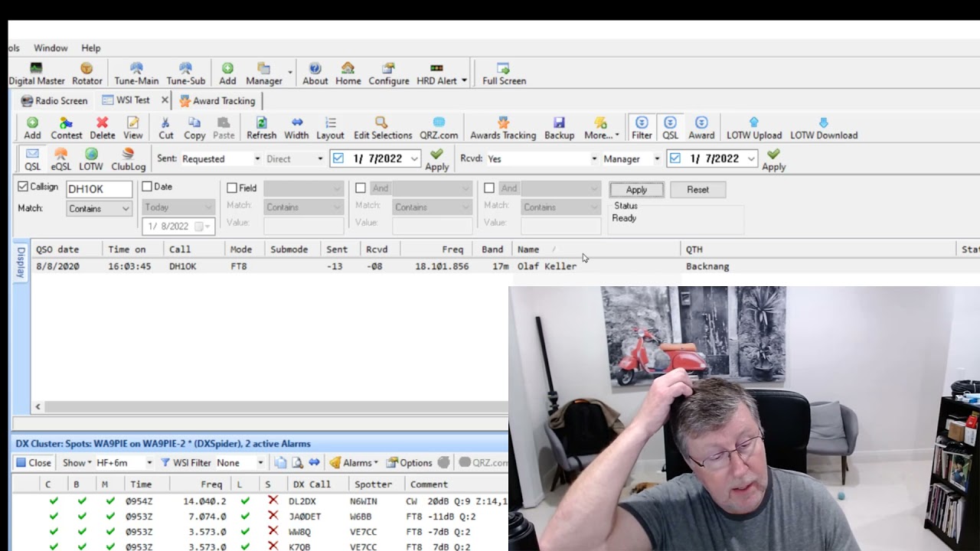Open Edit Selections tool
Viewport: 980px width, 551px height.
coord(383,128)
